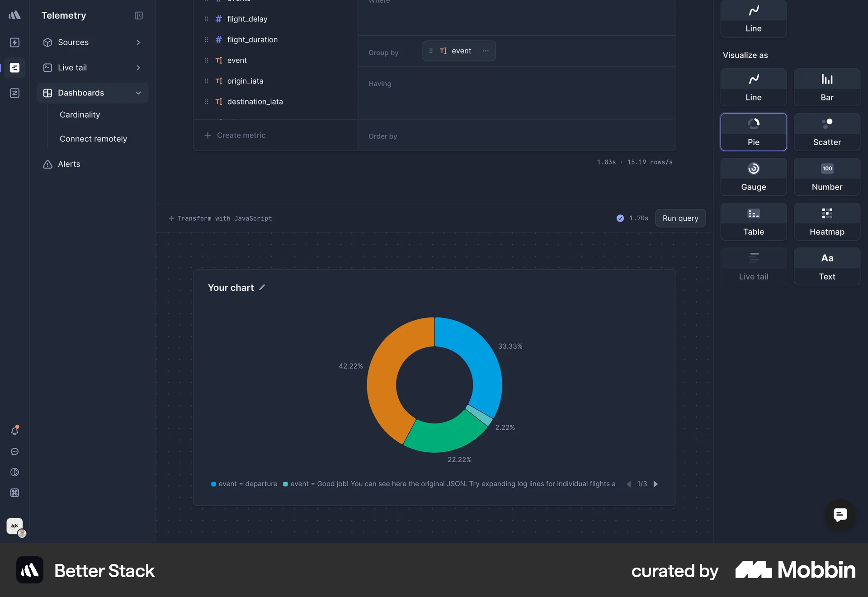Select the Scatter plot option
868x597 pixels.
[x=826, y=132]
